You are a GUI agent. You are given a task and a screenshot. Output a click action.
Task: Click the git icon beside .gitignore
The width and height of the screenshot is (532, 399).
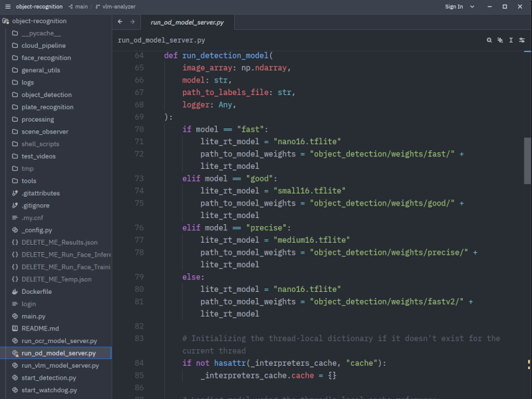(15, 205)
